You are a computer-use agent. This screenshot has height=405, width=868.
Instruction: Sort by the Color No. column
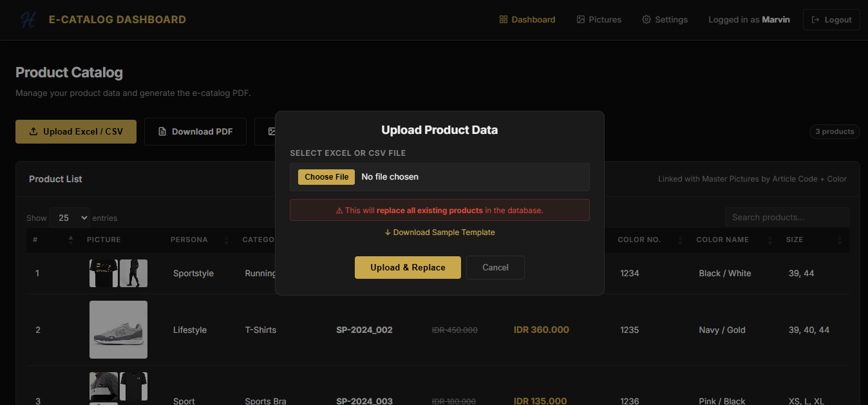[x=649, y=240]
